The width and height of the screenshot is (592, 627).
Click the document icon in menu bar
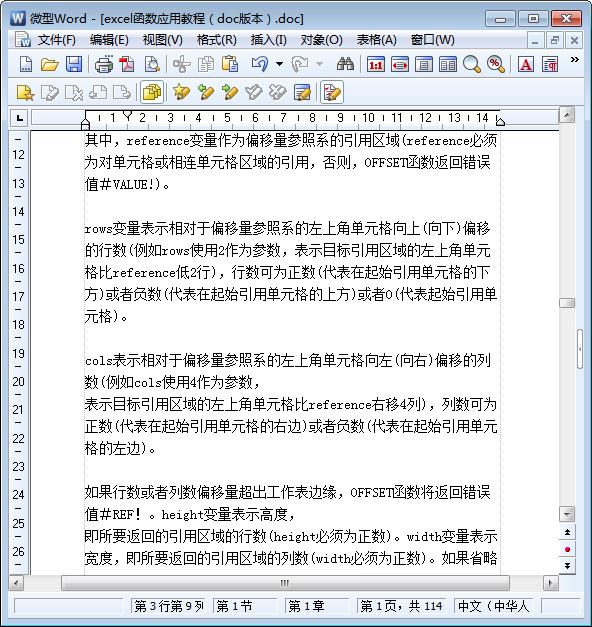click(22, 40)
